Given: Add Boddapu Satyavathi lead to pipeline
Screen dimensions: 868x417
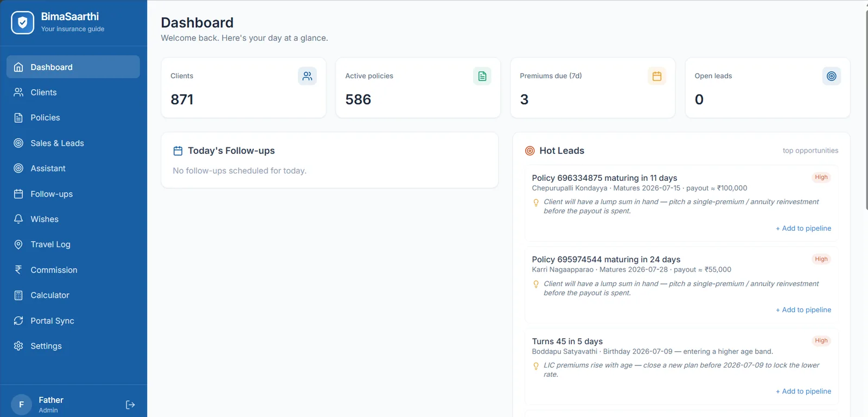Looking at the screenshot, I should [803, 391].
